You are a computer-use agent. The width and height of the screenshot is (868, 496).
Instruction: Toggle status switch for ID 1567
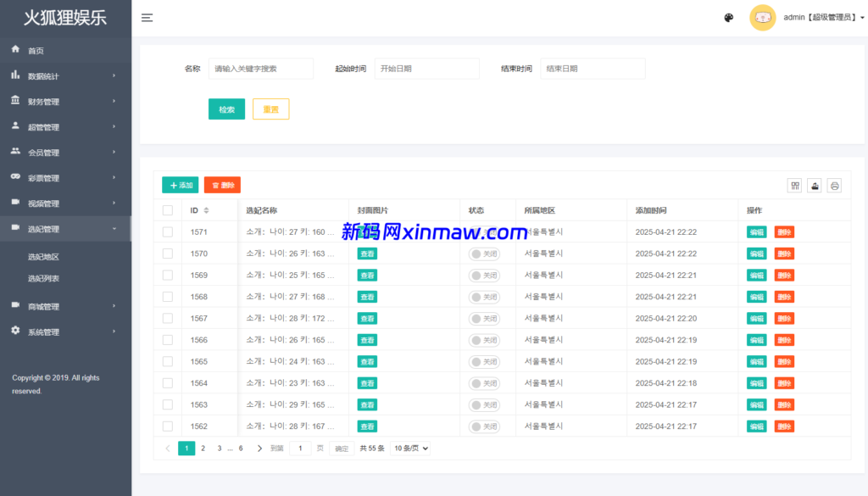484,318
